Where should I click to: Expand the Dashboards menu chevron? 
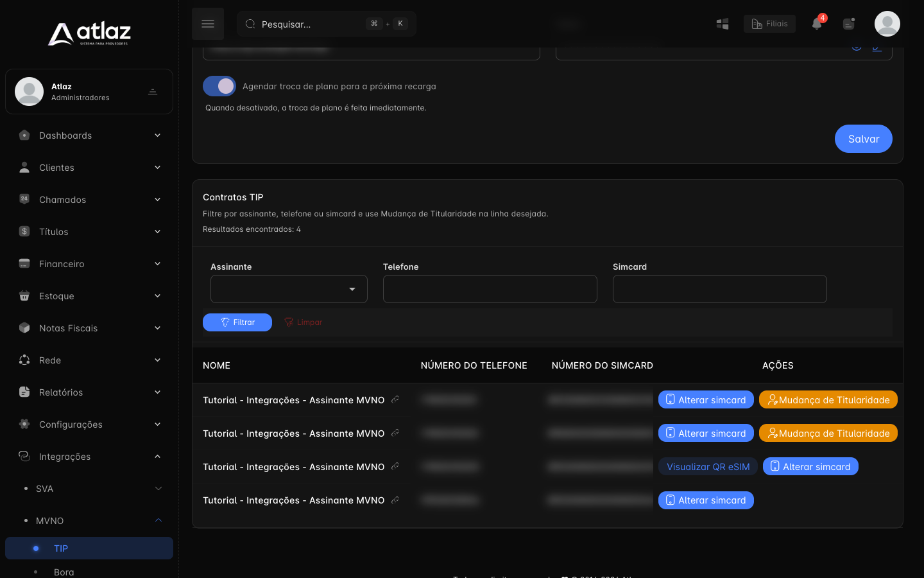[x=157, y=136]
